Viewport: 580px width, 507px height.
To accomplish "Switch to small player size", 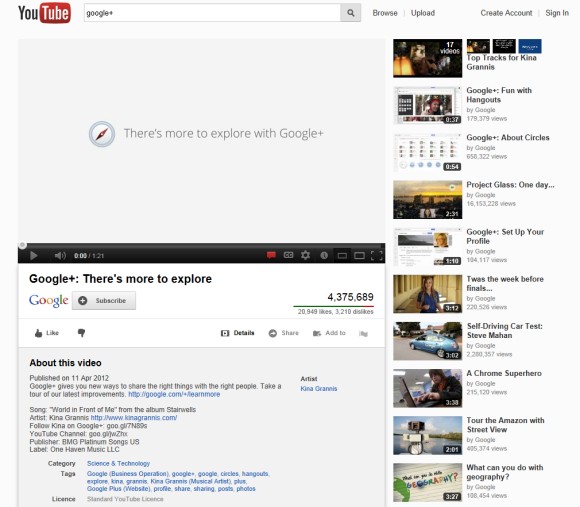I will click(x=342, y=256).
